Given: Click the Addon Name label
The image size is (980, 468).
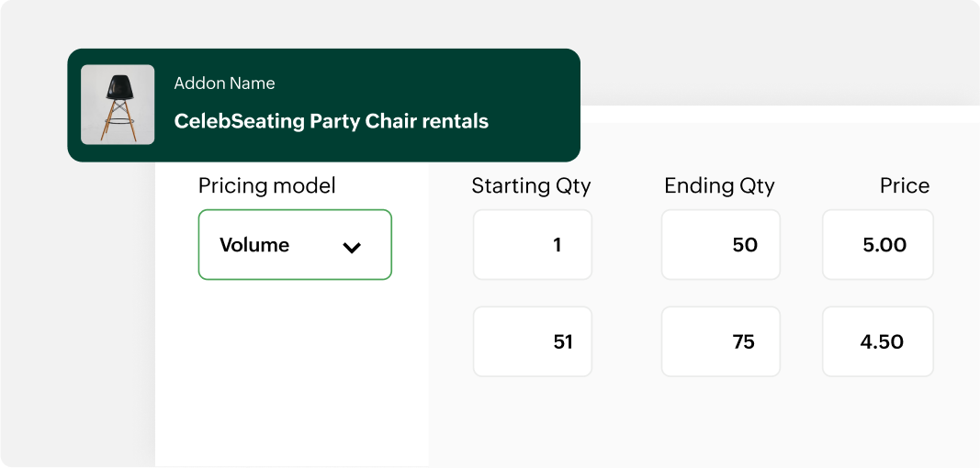Looking at the screenshot, I should pyautogui.click(x=224, y=84).
